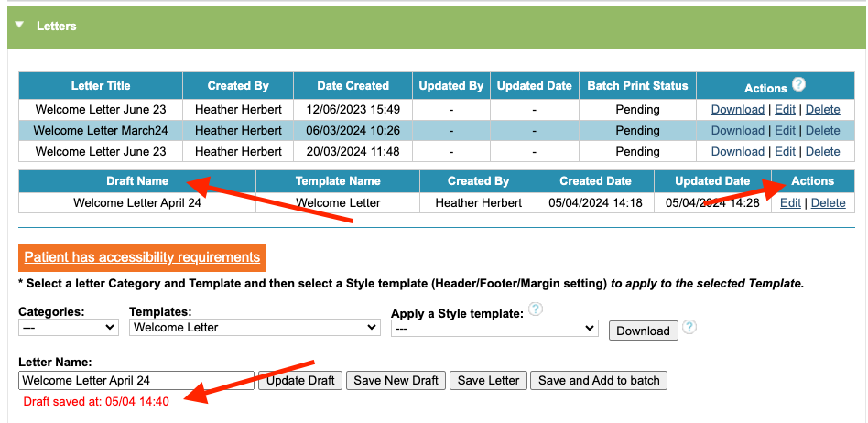
Task: Open the Apply a Style template dropdown
Action: pos(494,327)
